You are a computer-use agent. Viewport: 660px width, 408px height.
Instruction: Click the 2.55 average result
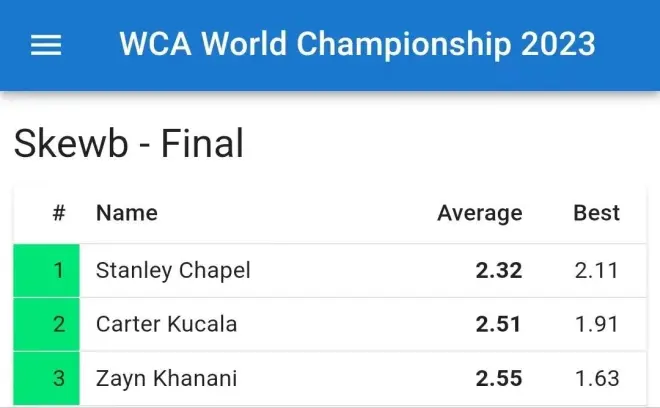point(499,378)
